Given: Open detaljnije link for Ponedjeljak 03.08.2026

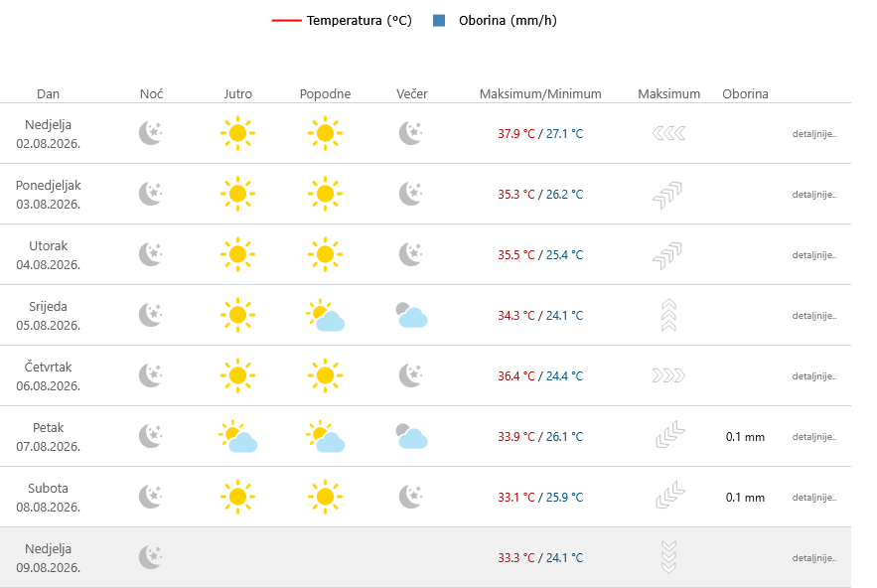Looking at the screenshot, I should (814, 194).
